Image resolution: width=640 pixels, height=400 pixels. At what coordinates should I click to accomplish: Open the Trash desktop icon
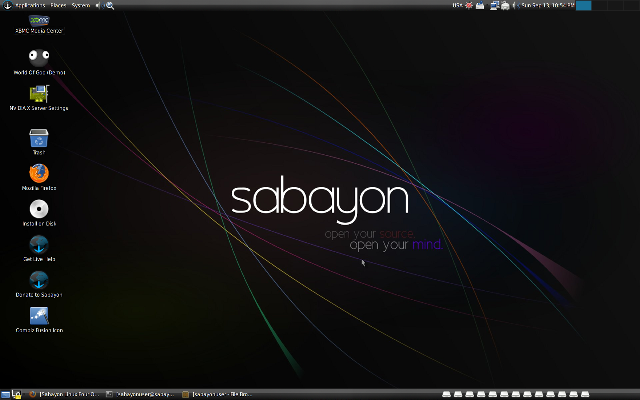pyautogui.click(x=39, y=138)
